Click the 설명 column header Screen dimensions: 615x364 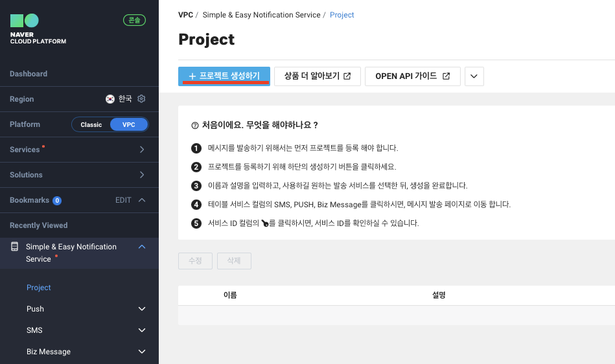pyautogui.click(x=439, y=295)
